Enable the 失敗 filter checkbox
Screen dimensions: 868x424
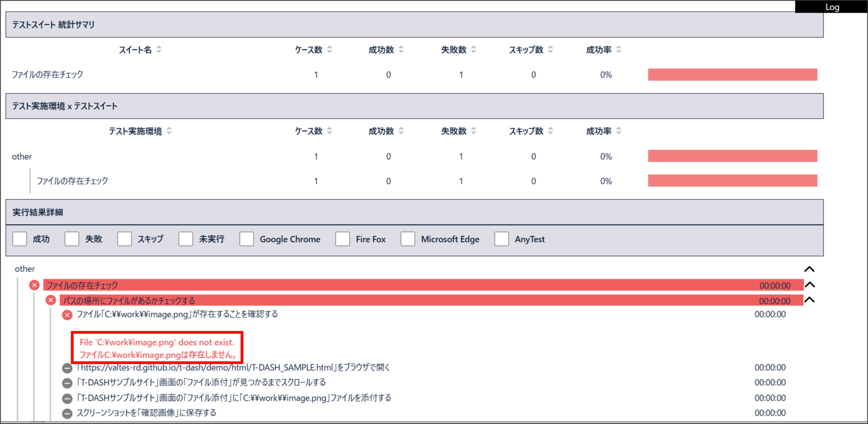72,239
